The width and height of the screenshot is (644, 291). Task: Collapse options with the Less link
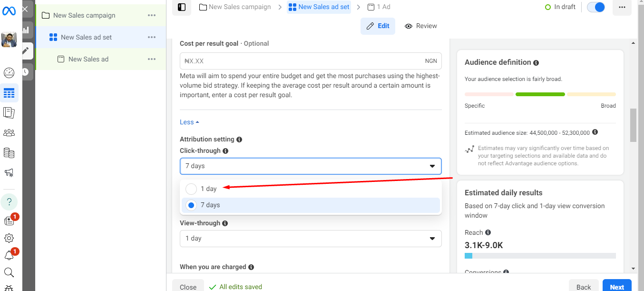[189, 122]
